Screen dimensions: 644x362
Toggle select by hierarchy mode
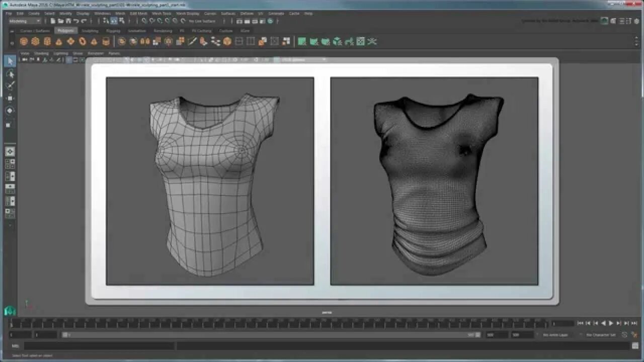click(106, 21)
